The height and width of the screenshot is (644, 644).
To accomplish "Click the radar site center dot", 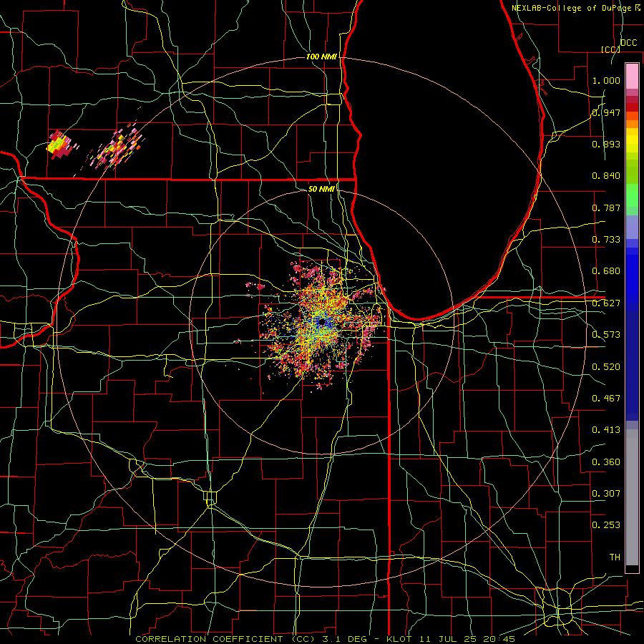I will pos(323,321).
